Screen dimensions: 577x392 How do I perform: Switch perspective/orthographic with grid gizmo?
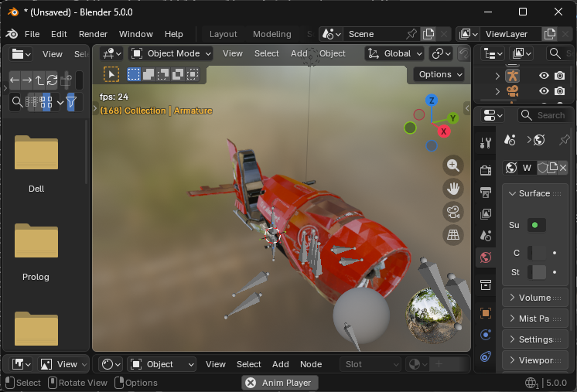coord(453,234)
